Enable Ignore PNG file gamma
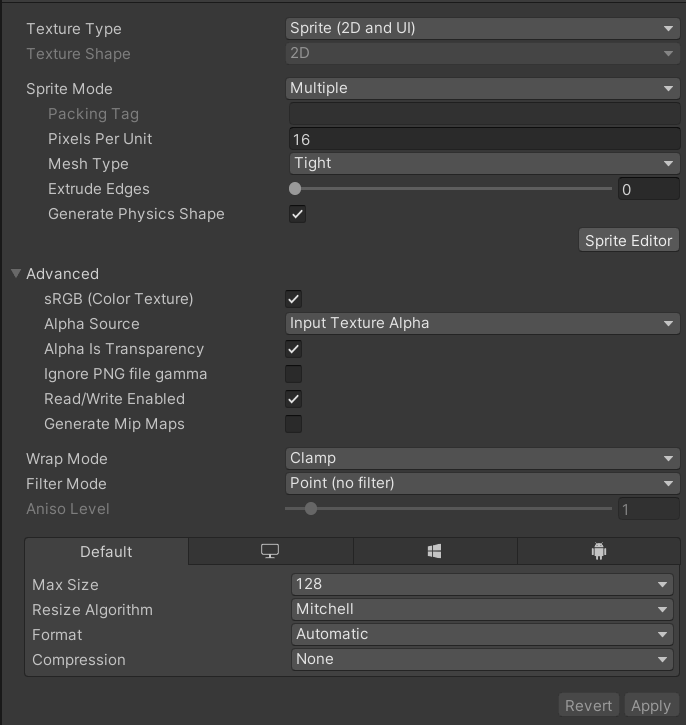686x725 pixels. [293, 374]
